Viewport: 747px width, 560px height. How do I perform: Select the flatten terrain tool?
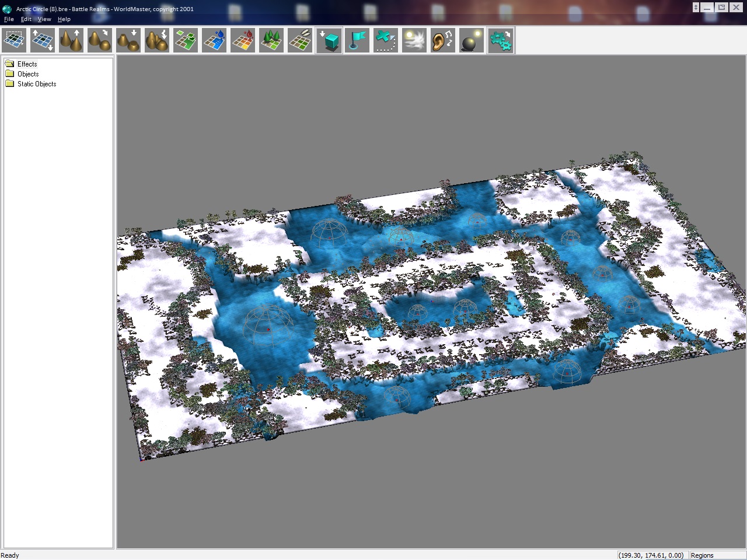tap(128, 41)
